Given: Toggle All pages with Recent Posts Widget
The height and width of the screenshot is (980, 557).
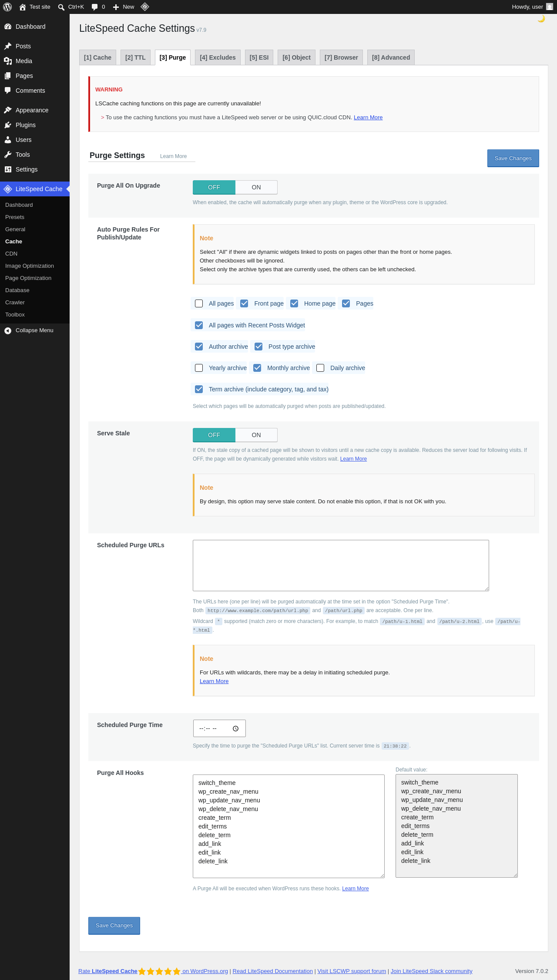Looking at the screenshot, I should [199, 325].
